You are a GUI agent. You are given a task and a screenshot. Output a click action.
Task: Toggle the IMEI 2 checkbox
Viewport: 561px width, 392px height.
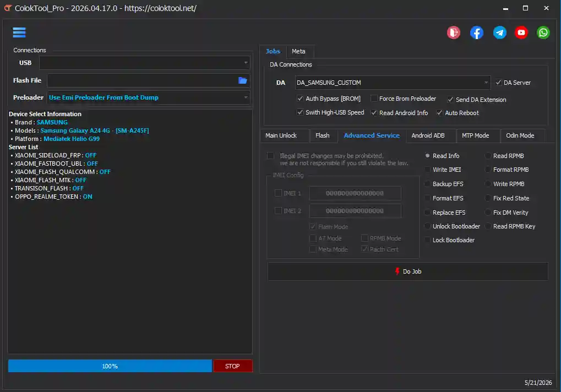(x=278, y=211)
